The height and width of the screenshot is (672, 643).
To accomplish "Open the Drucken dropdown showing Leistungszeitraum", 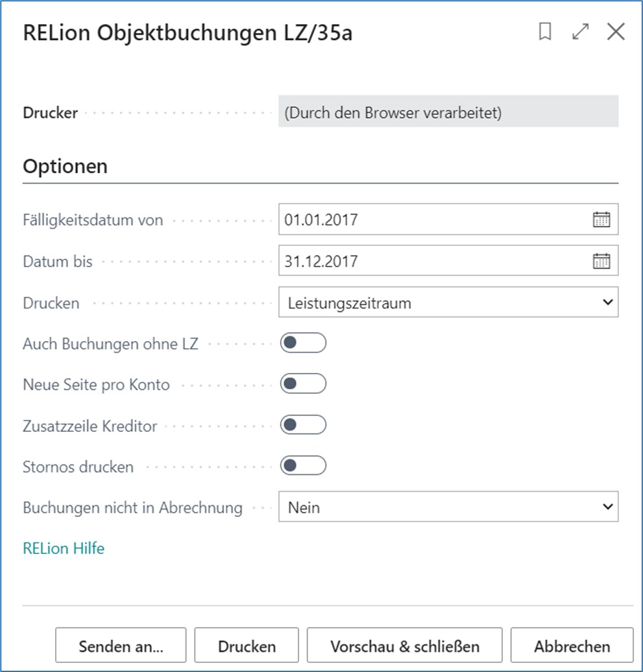I will click(x=448, y=303).
